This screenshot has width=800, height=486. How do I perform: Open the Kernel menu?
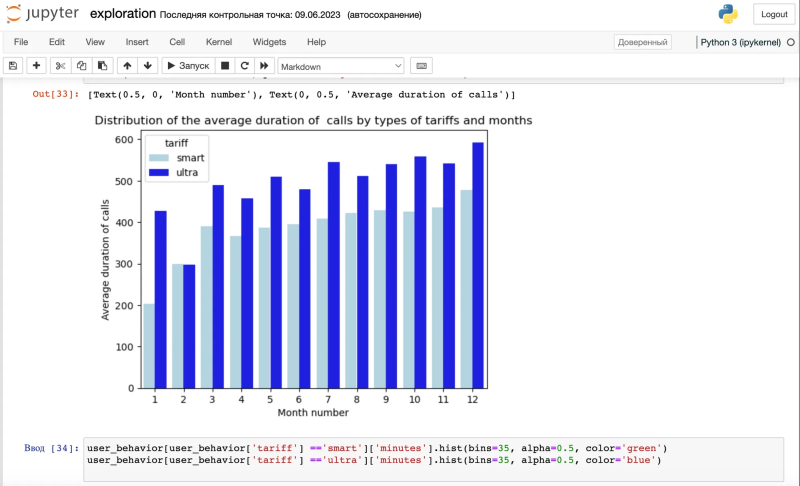219,42
